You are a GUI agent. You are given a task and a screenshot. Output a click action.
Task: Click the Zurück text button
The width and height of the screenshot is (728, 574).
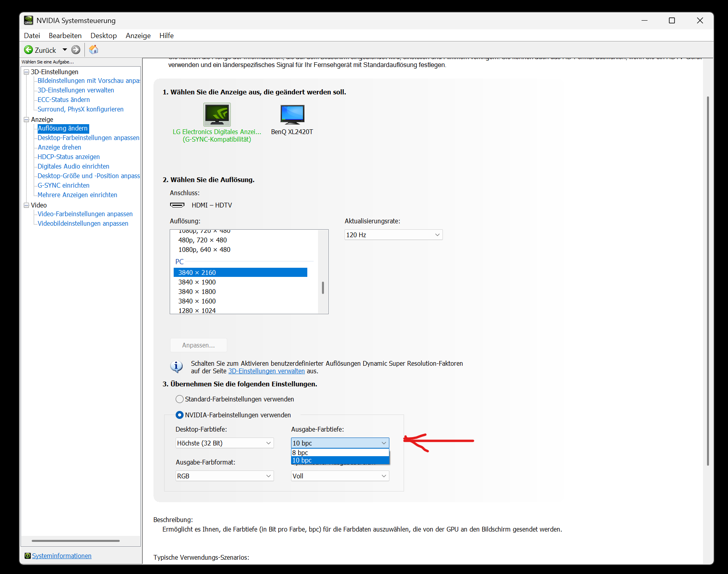click(x=45, y=50)
